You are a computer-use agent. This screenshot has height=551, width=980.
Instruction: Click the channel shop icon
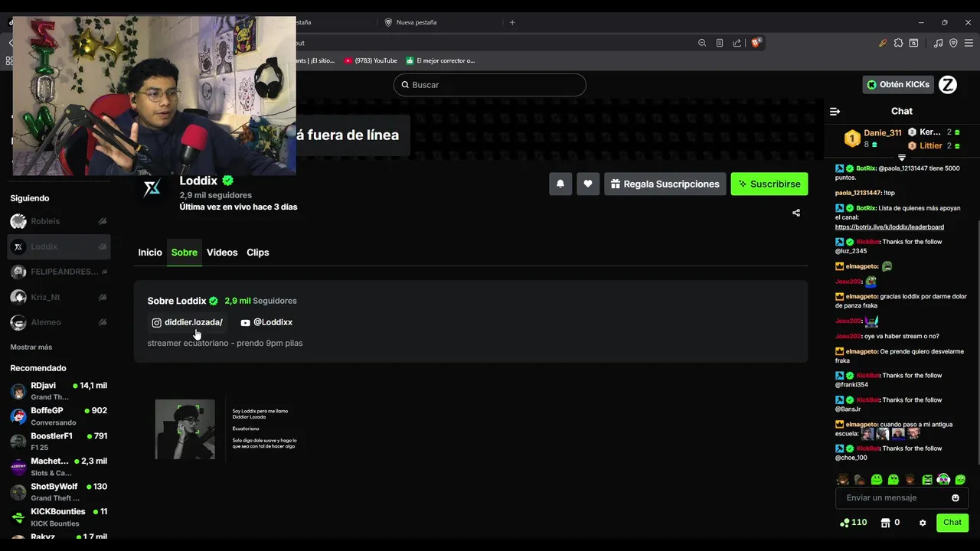coord(885,523)
